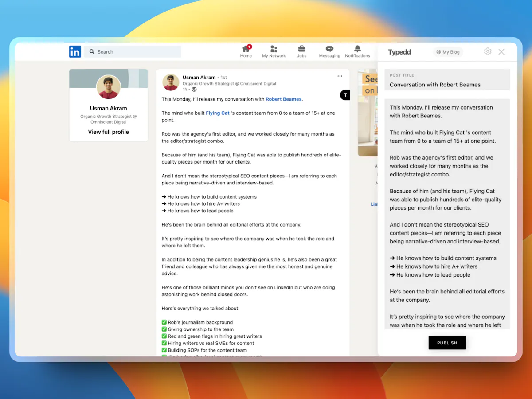Open the Flying Cat company link
This screenshot has width=532, height=399.
pyautogui.click(x=218, y=113)
